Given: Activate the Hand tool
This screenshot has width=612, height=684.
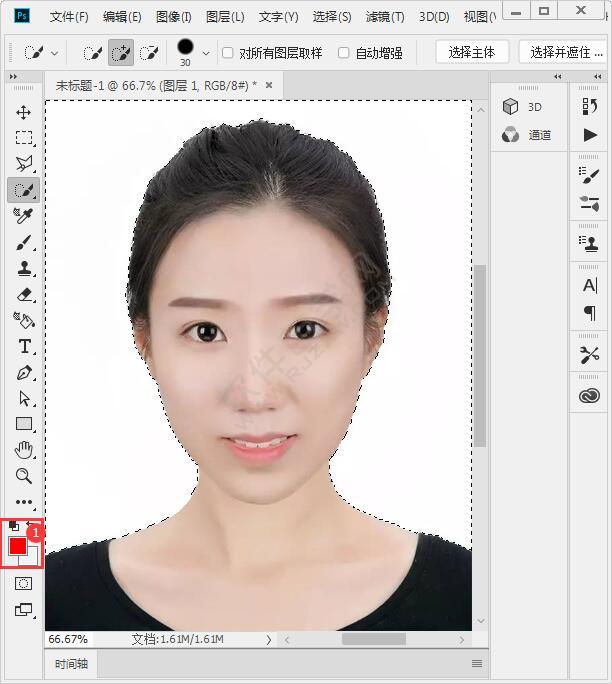Looking at the screenshot, I should pyautogui.click(x=24, y=450).
